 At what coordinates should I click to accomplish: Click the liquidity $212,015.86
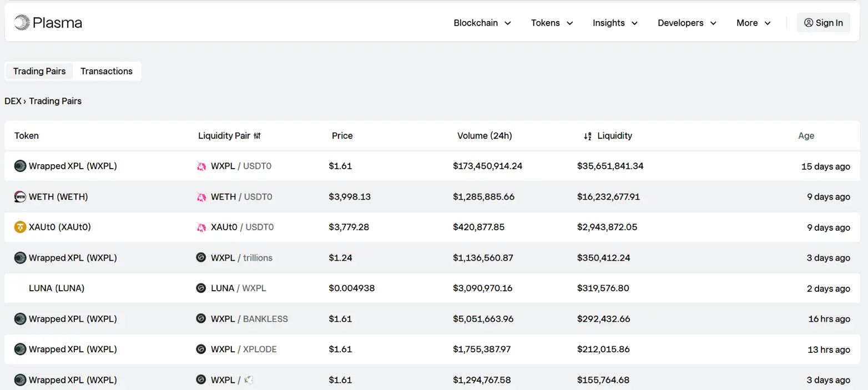603,349
